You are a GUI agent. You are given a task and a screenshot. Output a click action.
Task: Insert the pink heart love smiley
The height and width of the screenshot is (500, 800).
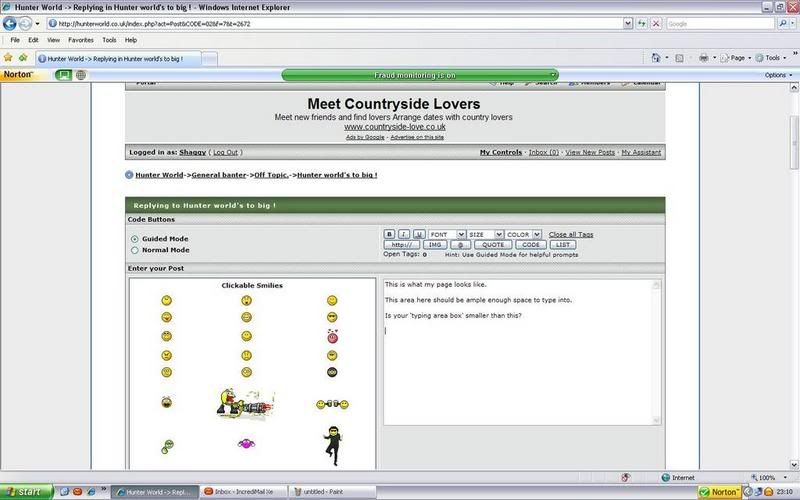tap(332, 337)
